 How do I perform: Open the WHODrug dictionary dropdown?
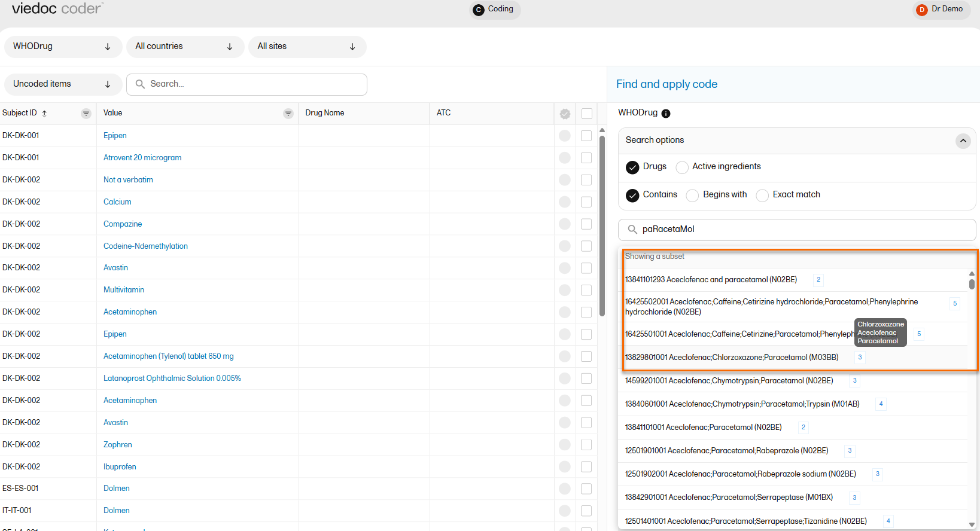pos(63,47)
